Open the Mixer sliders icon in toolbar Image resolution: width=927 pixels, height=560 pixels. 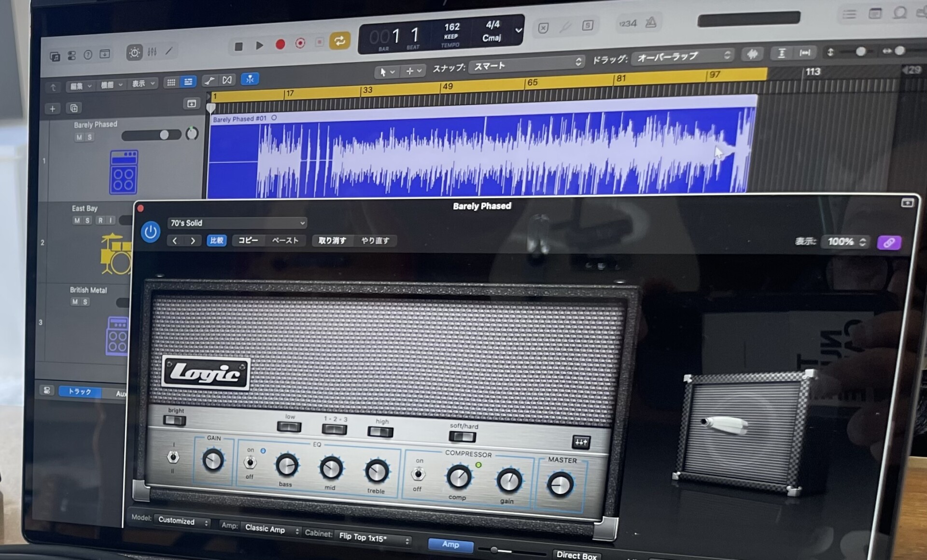point(152,52)
